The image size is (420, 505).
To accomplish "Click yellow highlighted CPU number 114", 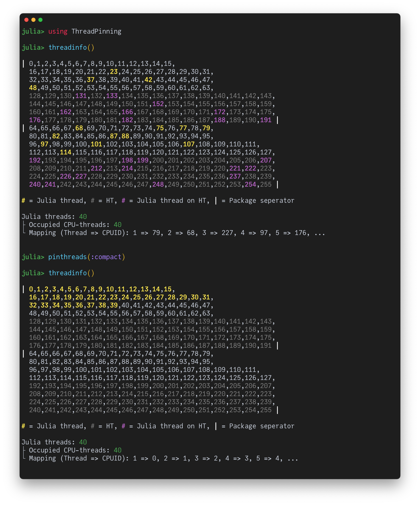I will [x=66, y=152].
